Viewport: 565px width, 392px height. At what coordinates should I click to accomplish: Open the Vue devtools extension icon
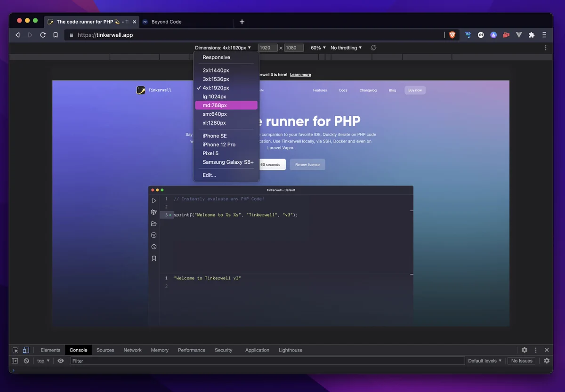point(519,35)
